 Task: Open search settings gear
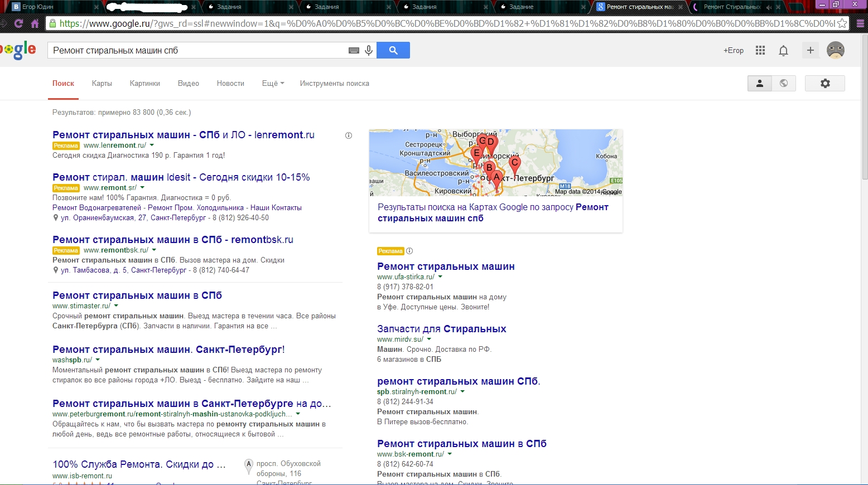pyautogui.click(x=825, y=83)
